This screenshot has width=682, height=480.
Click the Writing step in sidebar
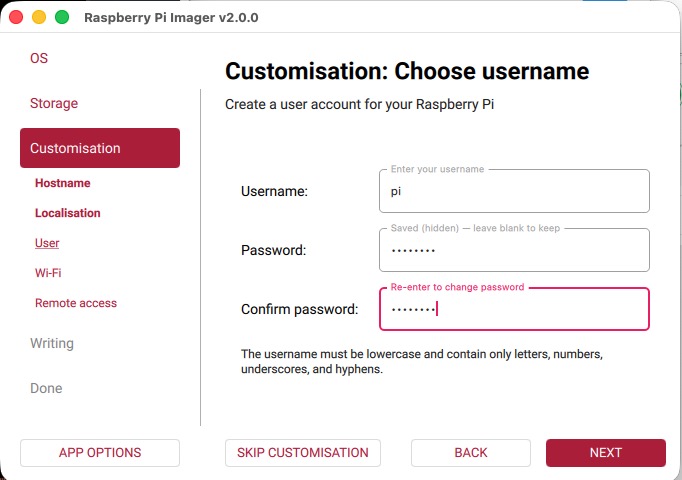(52, 343)
